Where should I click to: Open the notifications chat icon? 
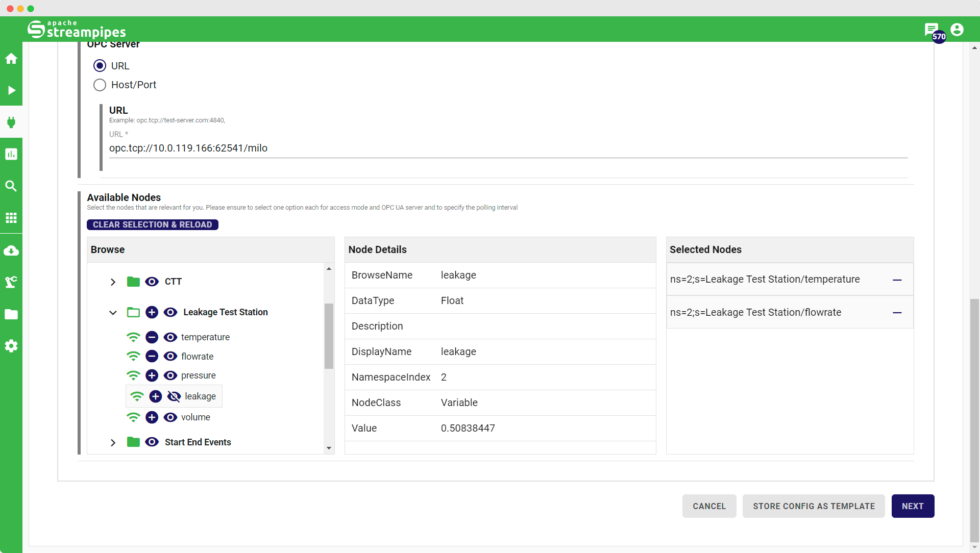(931, 30)
